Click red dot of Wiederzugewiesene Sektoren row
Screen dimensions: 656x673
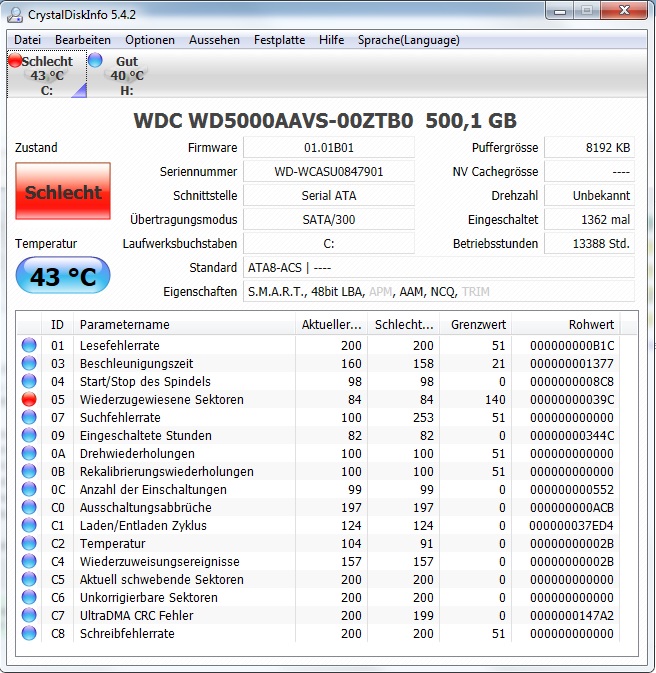tap(29, 399)
